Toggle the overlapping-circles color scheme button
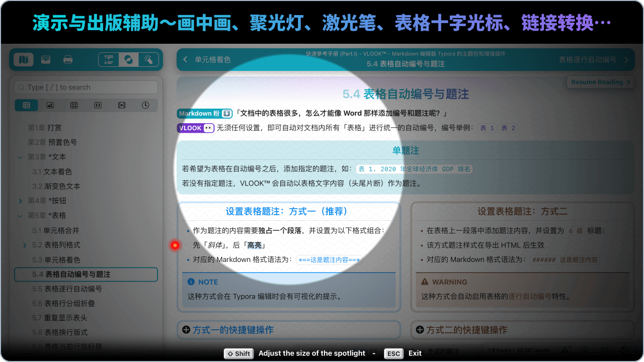644x362 pixels. pos(129,60)
